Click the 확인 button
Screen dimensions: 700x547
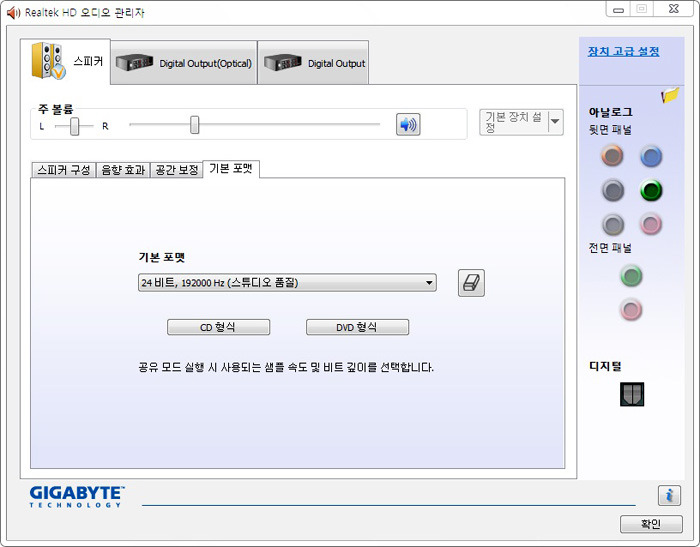[x=651, y=524]
